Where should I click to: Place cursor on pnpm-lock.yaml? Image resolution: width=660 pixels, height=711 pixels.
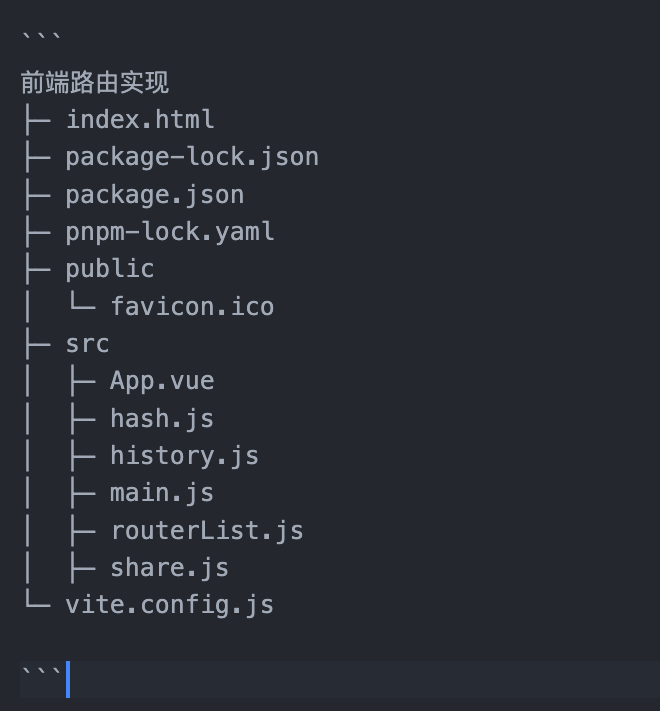click(x=170, y=233)
